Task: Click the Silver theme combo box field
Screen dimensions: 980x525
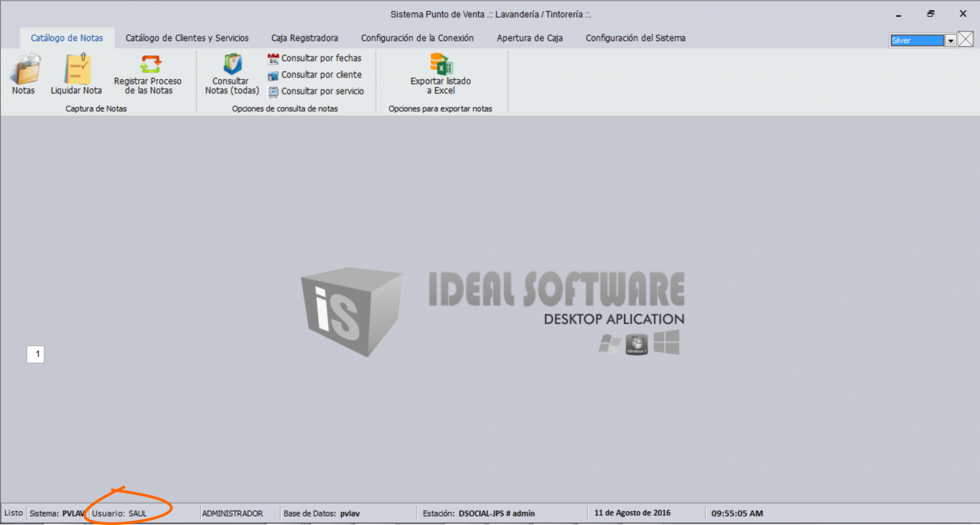Action: 917,40
